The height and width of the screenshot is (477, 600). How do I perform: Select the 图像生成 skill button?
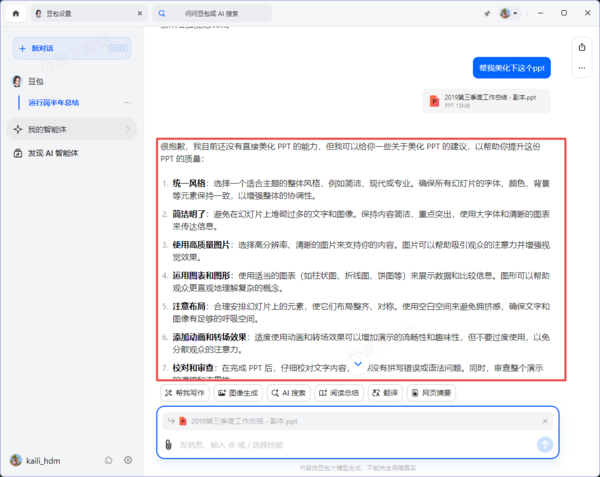pyautogui.click(x=238, y=393)
